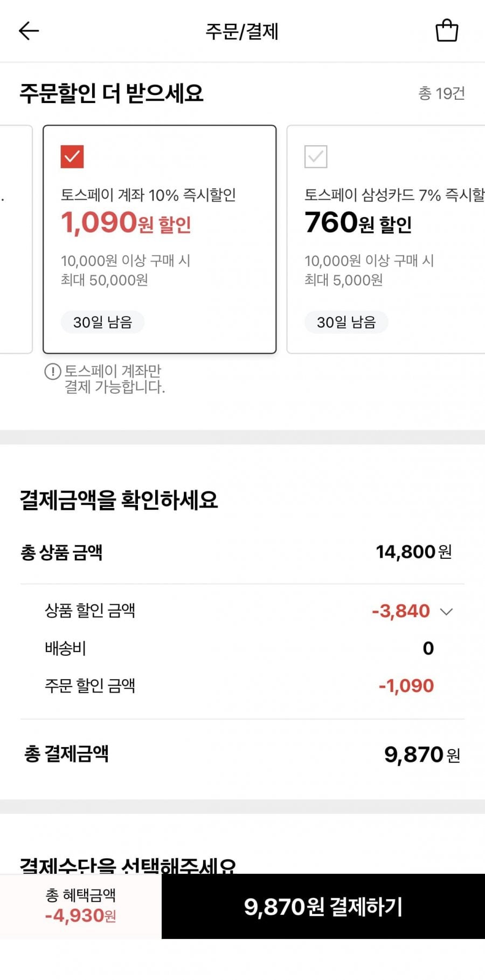
Task: Tap the 총 혜택금액 -4,930원 summary
Action: (x=81, y=907)
